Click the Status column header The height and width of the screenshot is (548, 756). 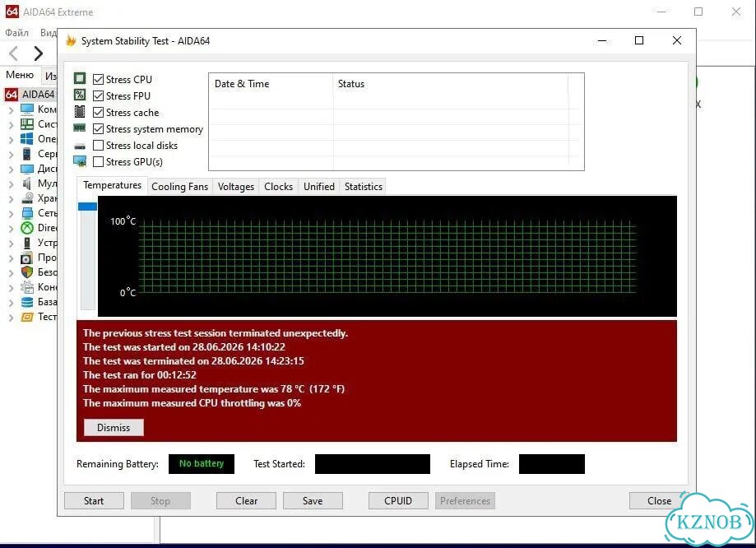[450, 84]
